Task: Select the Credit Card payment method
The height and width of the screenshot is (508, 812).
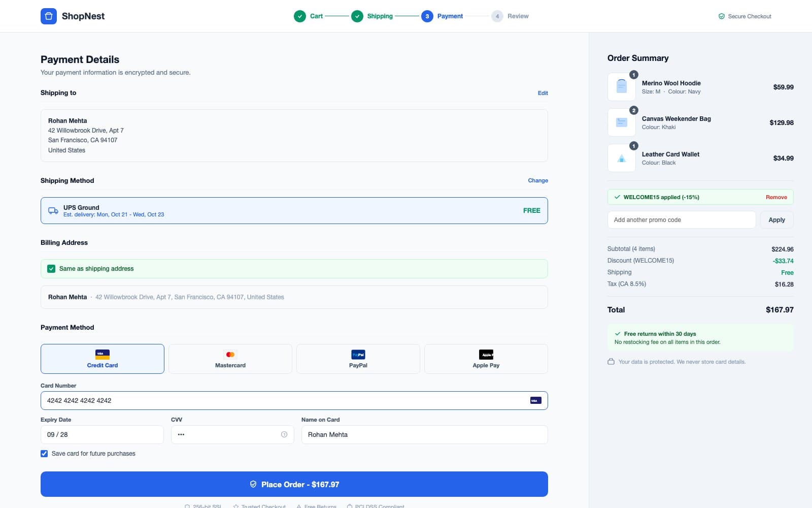Action: (103, 359)
